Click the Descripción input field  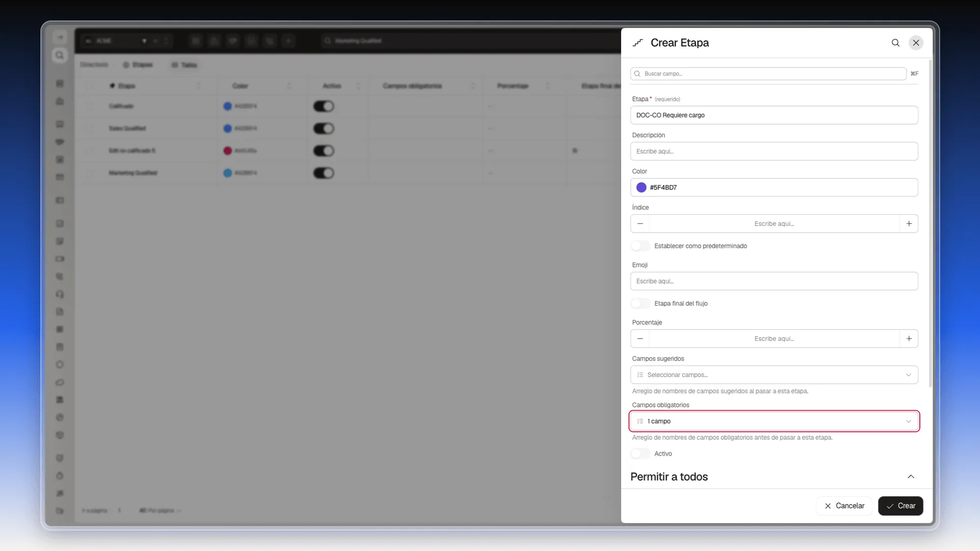(774, 152)
